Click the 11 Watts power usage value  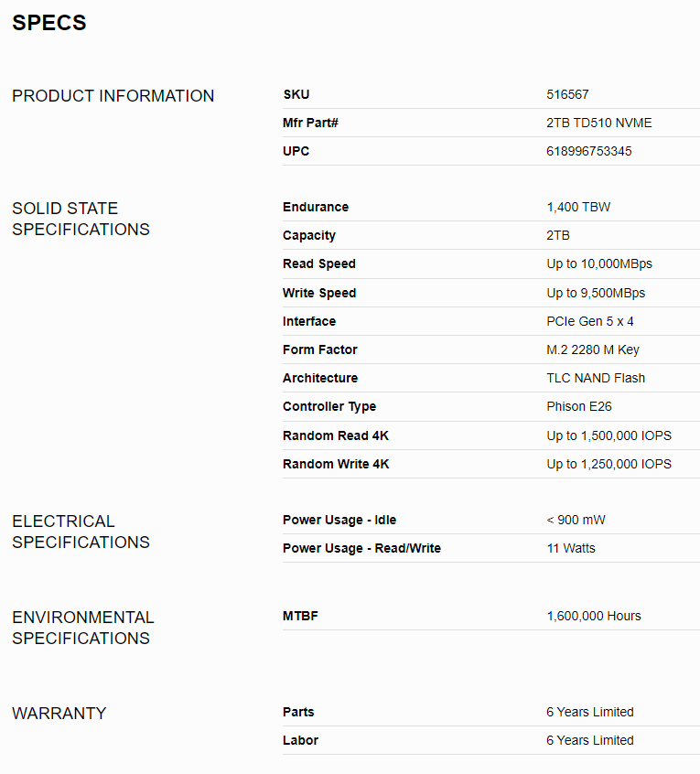(x=571, y=548)
